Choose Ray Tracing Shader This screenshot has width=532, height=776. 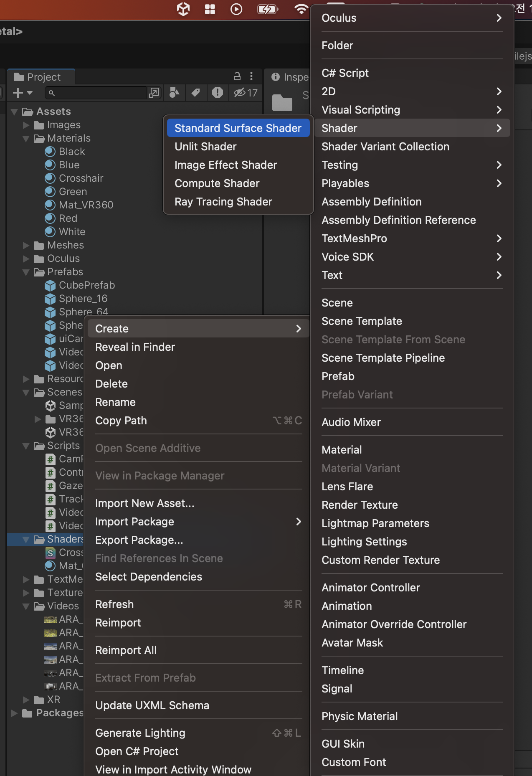click(238, 202)
